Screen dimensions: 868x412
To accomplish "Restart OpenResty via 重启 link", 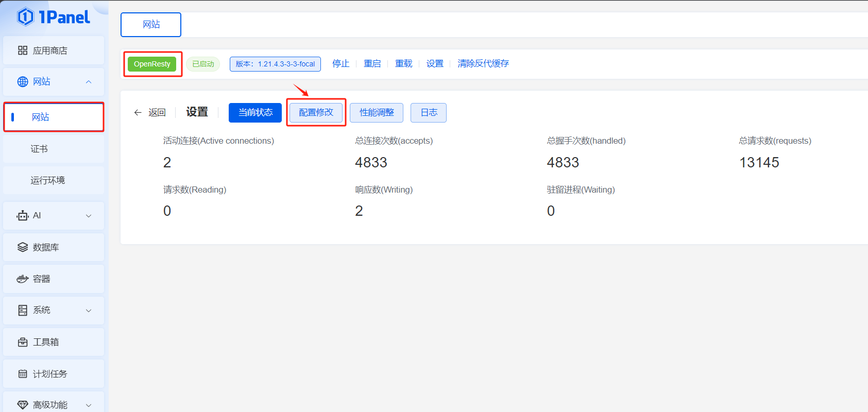I will 372,63.
